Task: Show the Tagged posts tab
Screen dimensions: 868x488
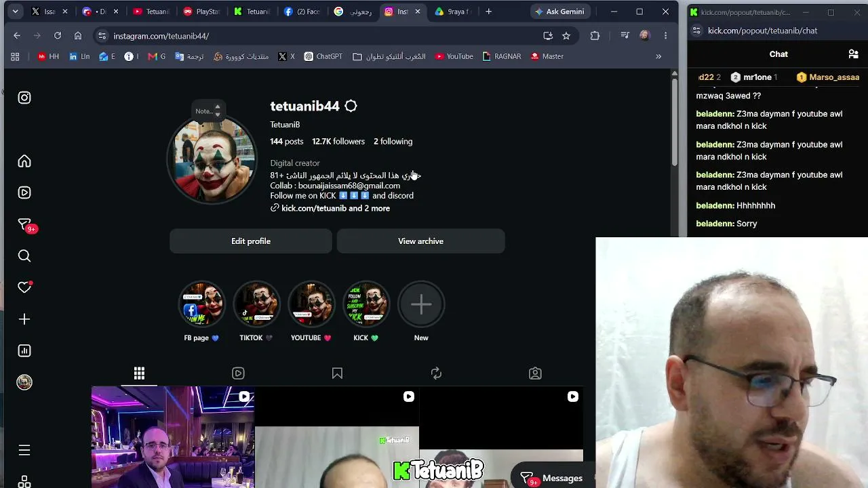Action: click(535, 373)
